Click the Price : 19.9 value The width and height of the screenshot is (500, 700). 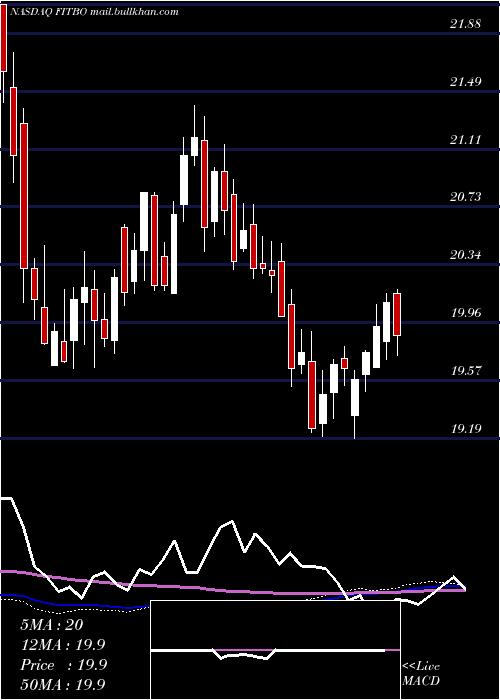(63, 665)
